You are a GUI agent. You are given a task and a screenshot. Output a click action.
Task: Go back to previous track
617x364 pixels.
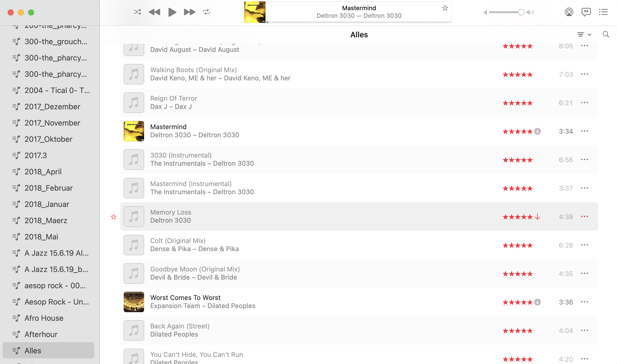[154, 12]
